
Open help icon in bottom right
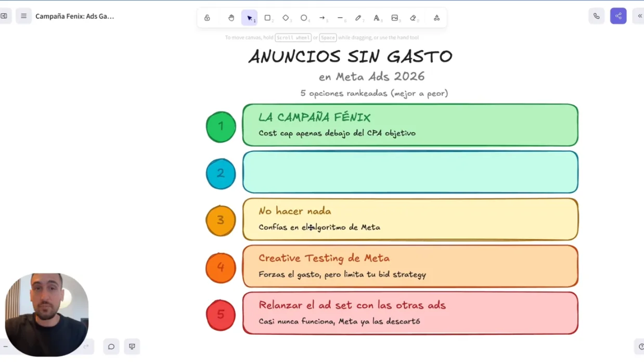640,346
